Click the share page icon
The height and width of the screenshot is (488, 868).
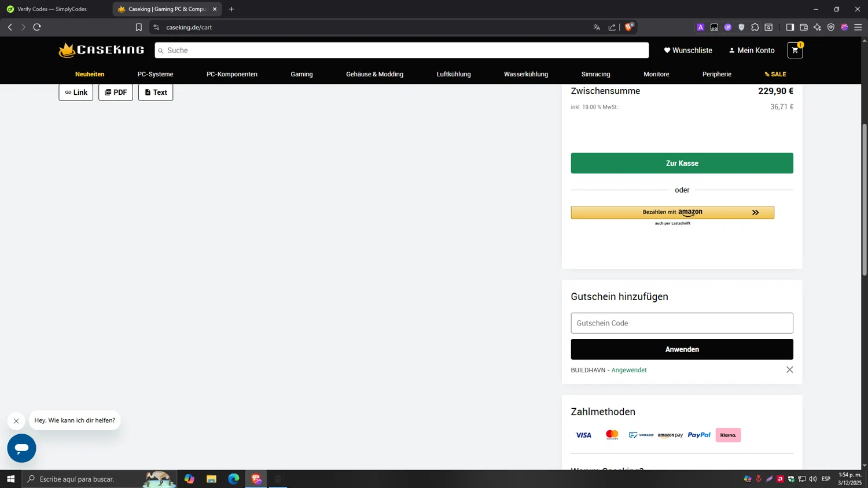coord(612,27)
